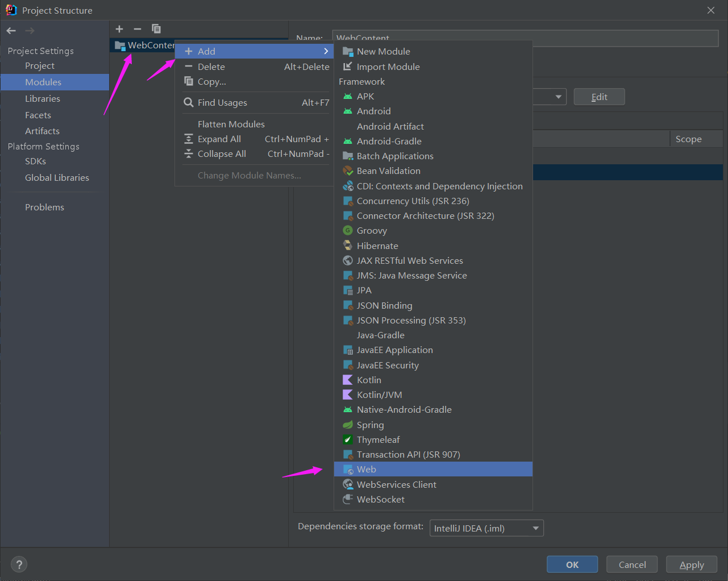Add the Kotlin framework
Viewport: 728px width, 581px height.
click(433, 380)
